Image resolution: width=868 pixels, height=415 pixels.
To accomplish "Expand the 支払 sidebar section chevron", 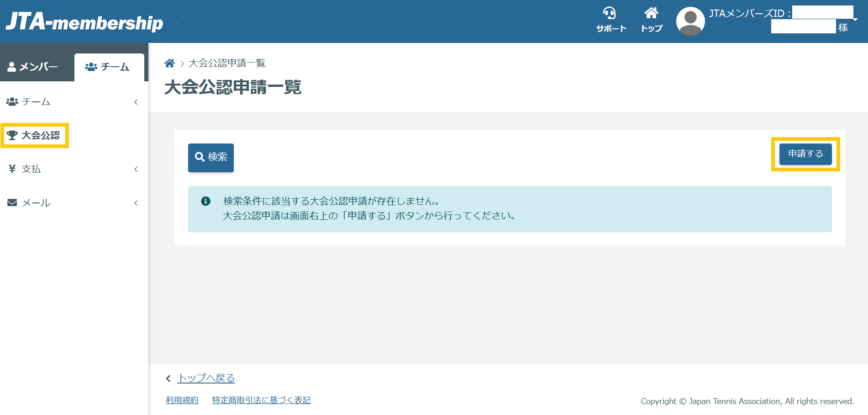I will click(136, 169).
